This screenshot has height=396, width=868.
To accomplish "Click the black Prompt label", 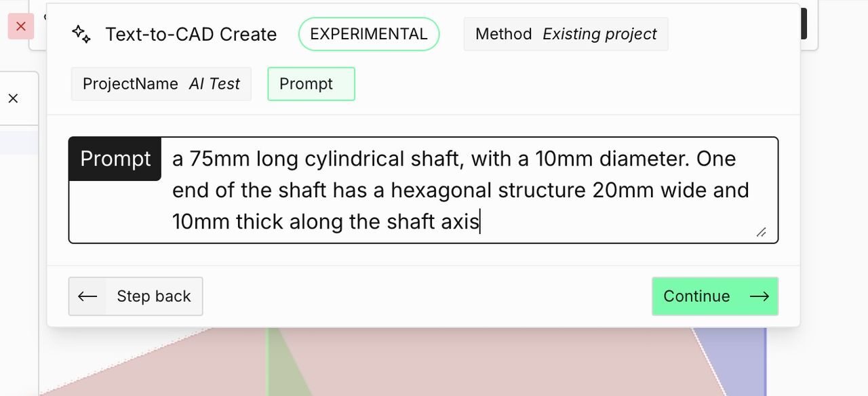I will tap(115, 159).
